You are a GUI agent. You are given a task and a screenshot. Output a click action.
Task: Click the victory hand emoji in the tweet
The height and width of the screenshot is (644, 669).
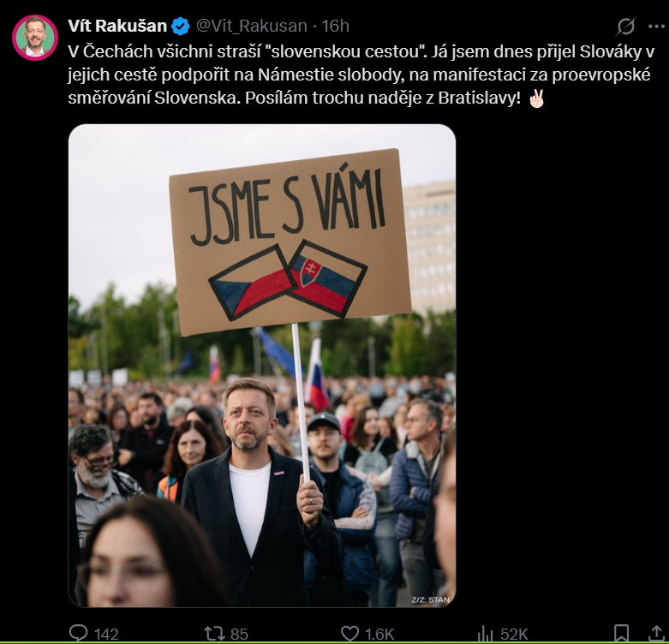pyautogui.click(x=536, y=98)
